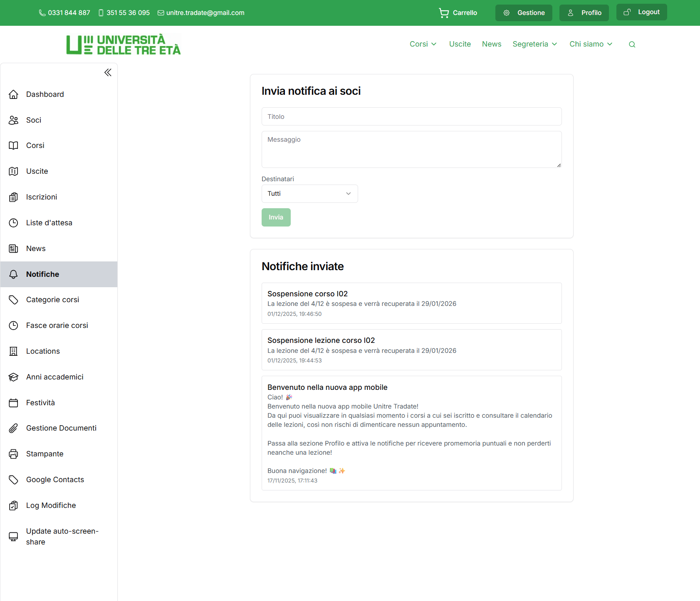Click the Stampante printer icon
This screenshot has width=700, height=601.
pos(14,454)
